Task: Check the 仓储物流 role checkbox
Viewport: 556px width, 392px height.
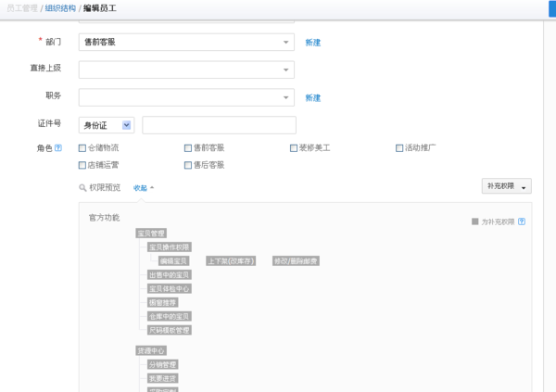Action: [82, 148]
